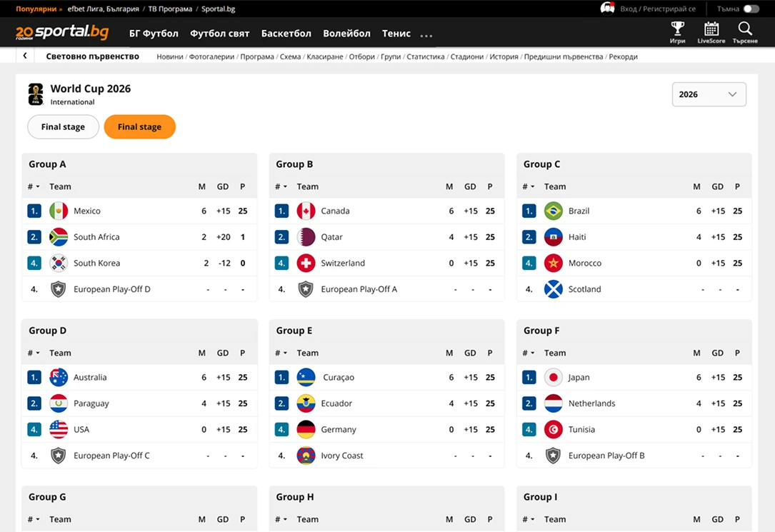Click the USA flag icon
The height and width of the screenshot is (532, 775).
(x=59, y=430)
